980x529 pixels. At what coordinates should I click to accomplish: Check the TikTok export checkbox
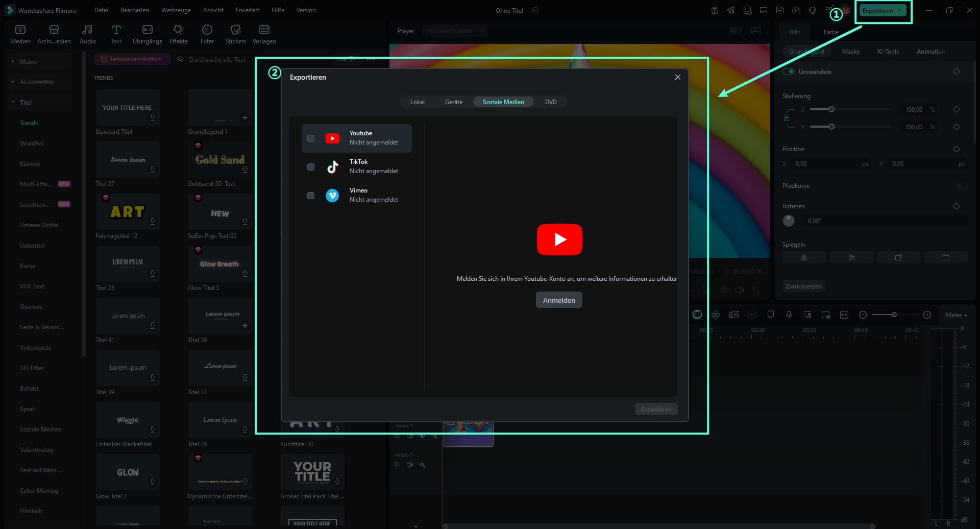click(311, 167)
